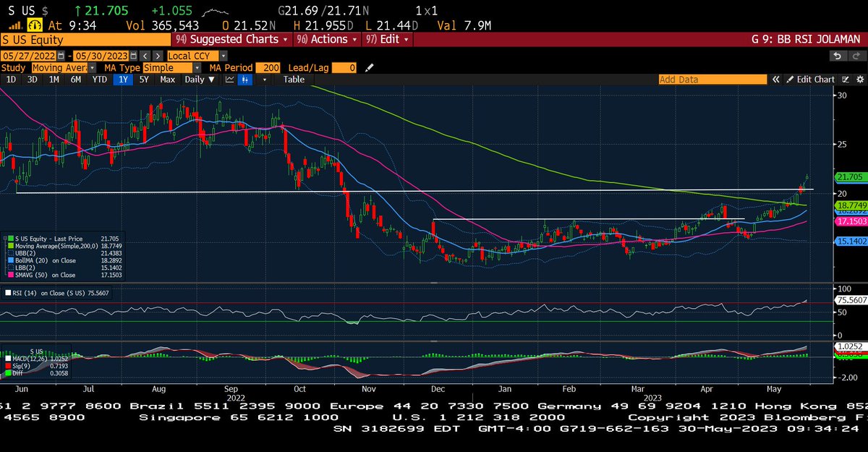This screenshot has width=868, height=452.
Task: Select the 6M range tab
Action: click(x=75, y=80)
